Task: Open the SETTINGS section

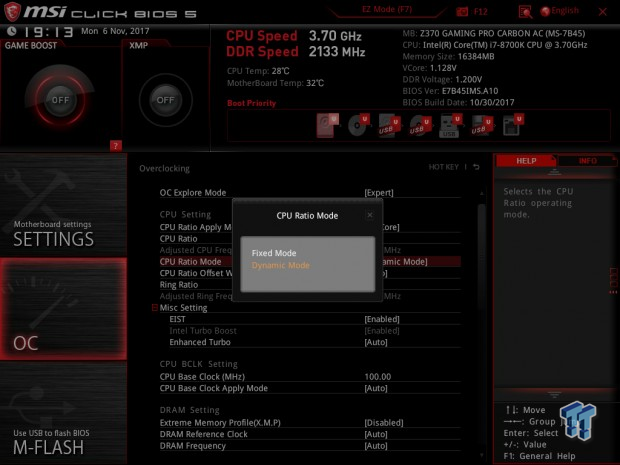Action: click(x=63, y=206)
